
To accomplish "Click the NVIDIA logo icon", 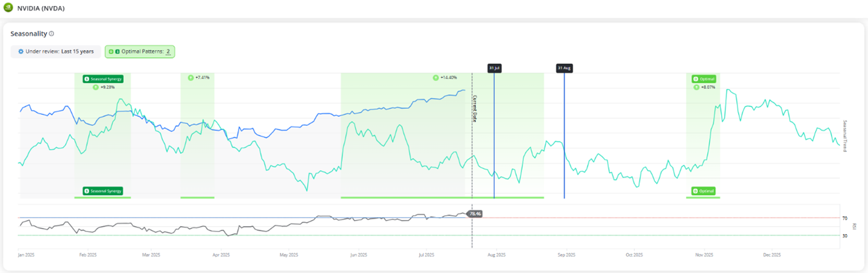I will point(7,9).
